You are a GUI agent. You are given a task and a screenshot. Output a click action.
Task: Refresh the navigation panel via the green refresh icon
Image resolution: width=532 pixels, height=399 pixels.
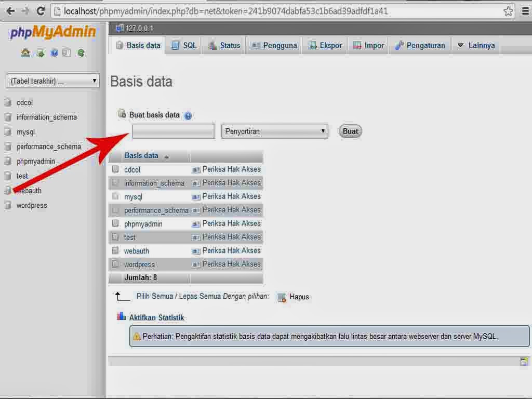pyautogui.click(x=81, y=52)
